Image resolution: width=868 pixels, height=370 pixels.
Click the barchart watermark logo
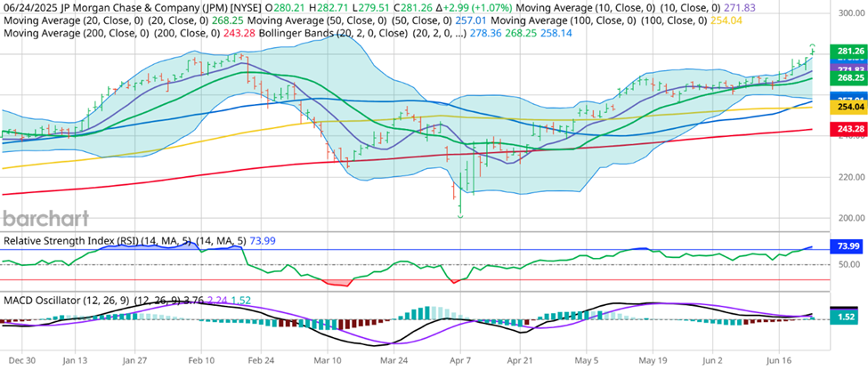44,219
